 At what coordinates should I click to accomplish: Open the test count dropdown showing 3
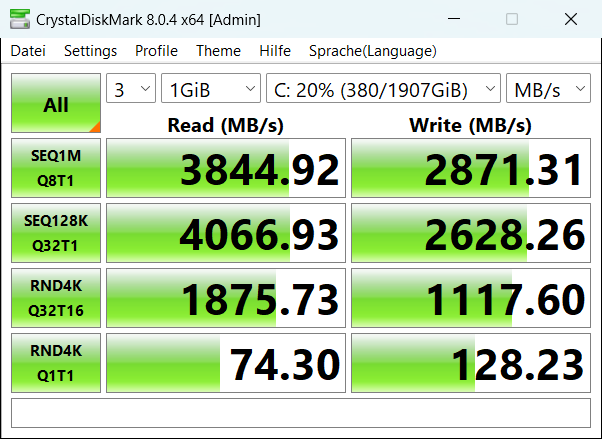131,88
